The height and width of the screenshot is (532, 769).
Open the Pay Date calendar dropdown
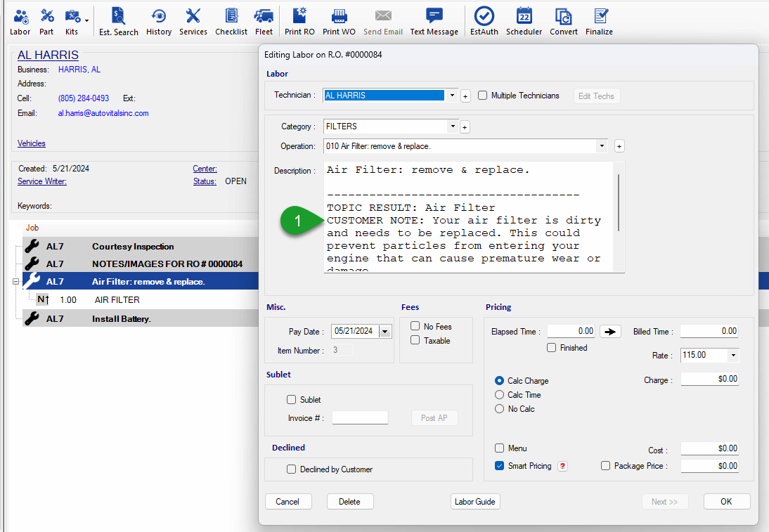click(385, 332)
